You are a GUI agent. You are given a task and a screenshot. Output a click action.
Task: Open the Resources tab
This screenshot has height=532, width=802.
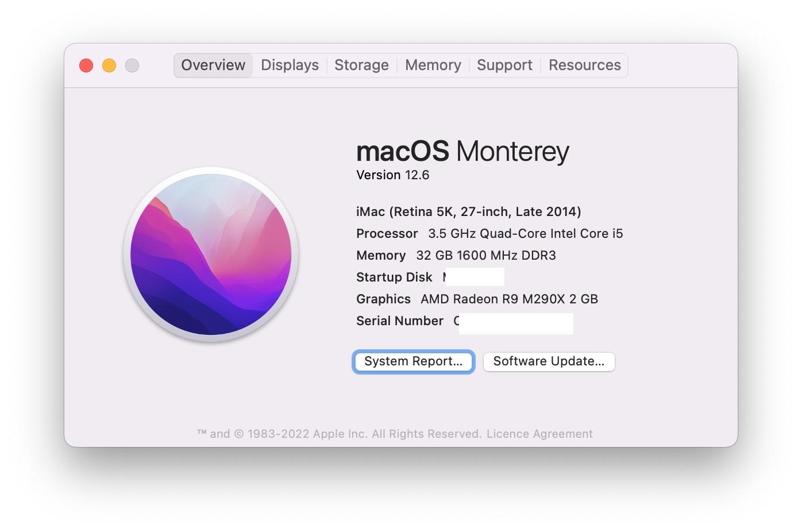pos(584,65)
